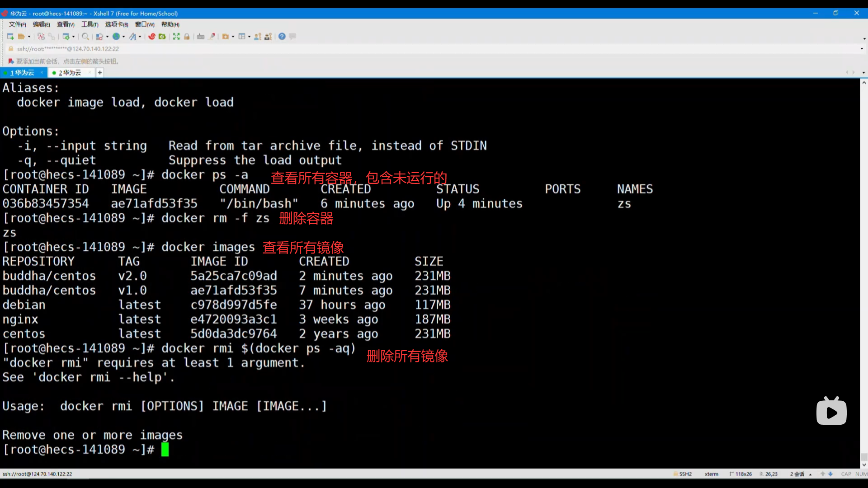Click the Open folder icon in the toolbar
The image size is (868, 488).
(21, 37)
